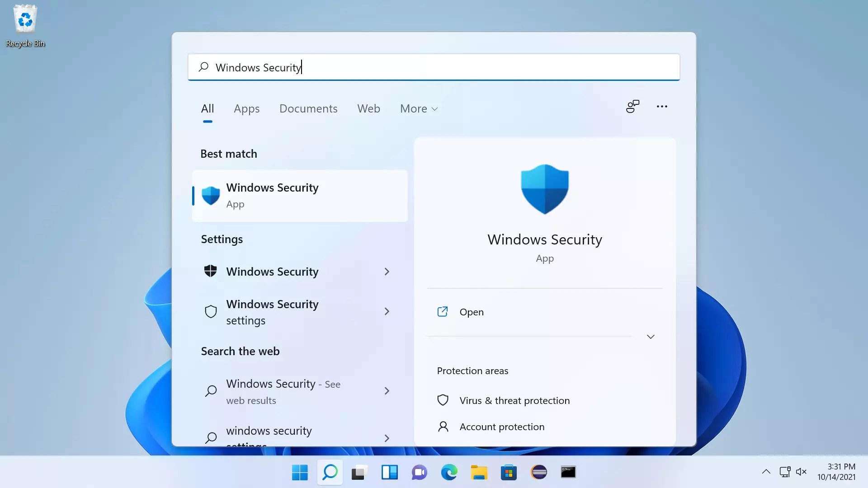Show hidden icons in system tray
This screenshot has width=868, height=488.
click(766, 472)
